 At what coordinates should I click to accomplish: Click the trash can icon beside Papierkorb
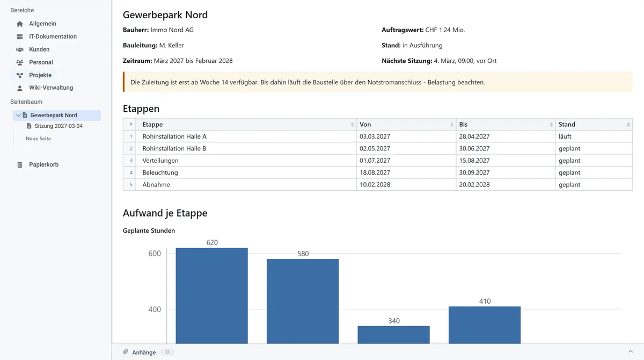coord(20,164)
